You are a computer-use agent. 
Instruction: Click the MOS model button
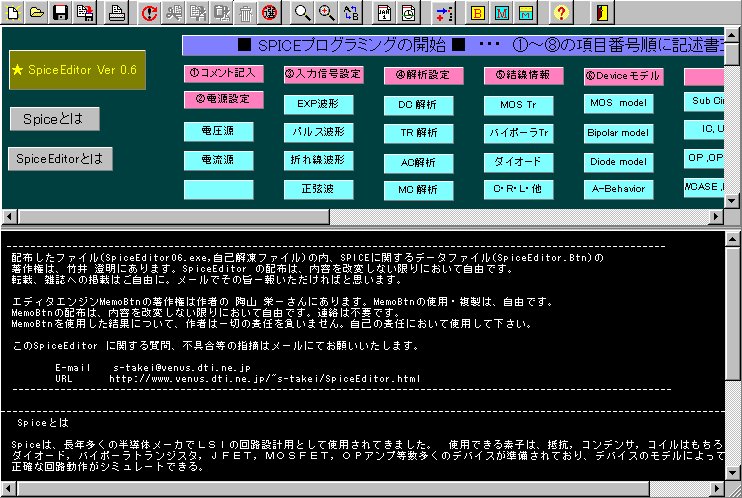[x=618, y=104]
